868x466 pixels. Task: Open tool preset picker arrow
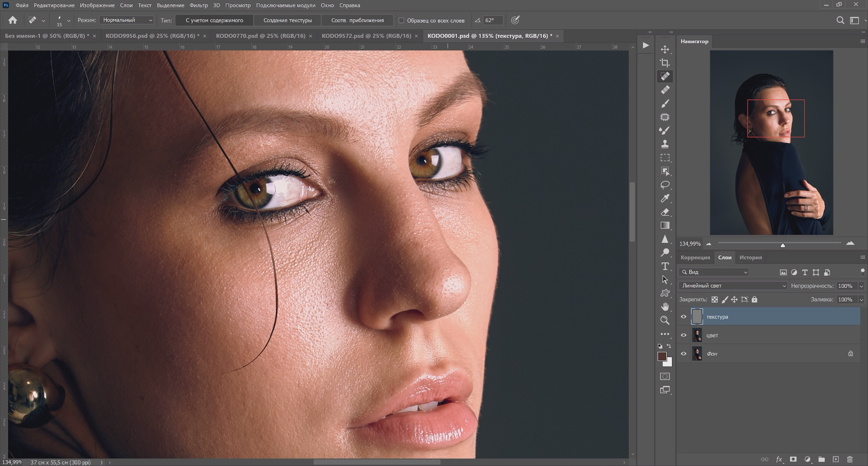coord(43,21)
